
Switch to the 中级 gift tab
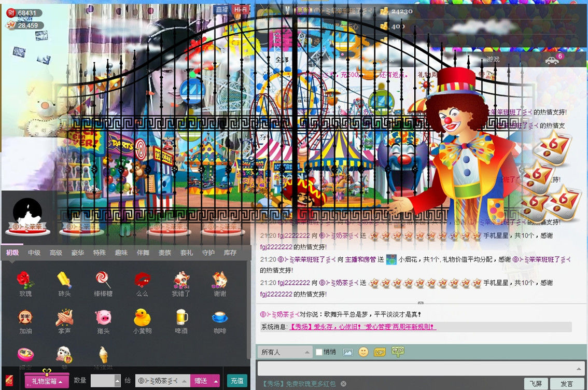point(34,253)
